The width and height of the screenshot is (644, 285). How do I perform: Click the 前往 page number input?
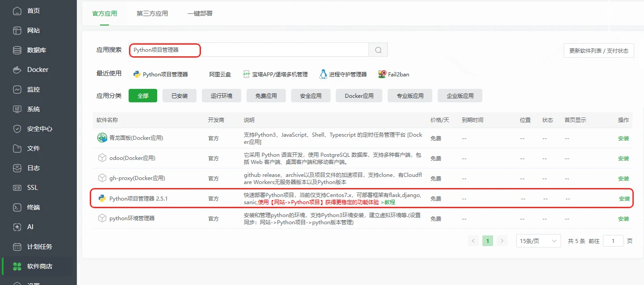pos(613,241)
